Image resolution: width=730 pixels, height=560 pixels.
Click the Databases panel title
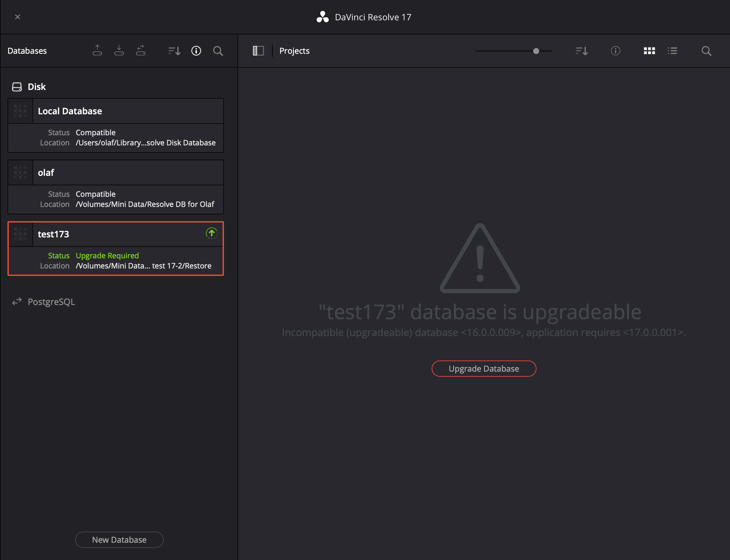coord(27,51)
